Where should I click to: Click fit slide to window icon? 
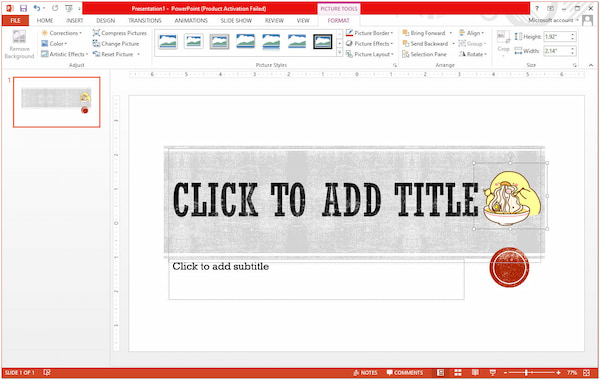click(587, 372)
